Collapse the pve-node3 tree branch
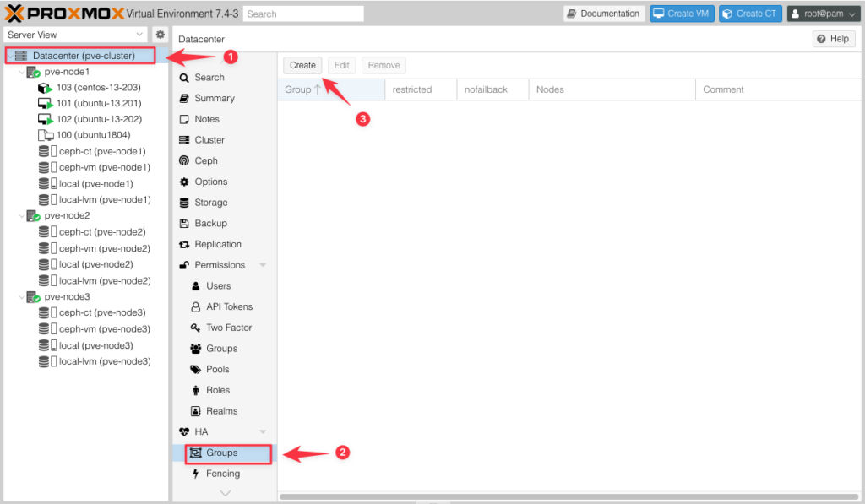This screenshot has width=865, height=504. 21,297
